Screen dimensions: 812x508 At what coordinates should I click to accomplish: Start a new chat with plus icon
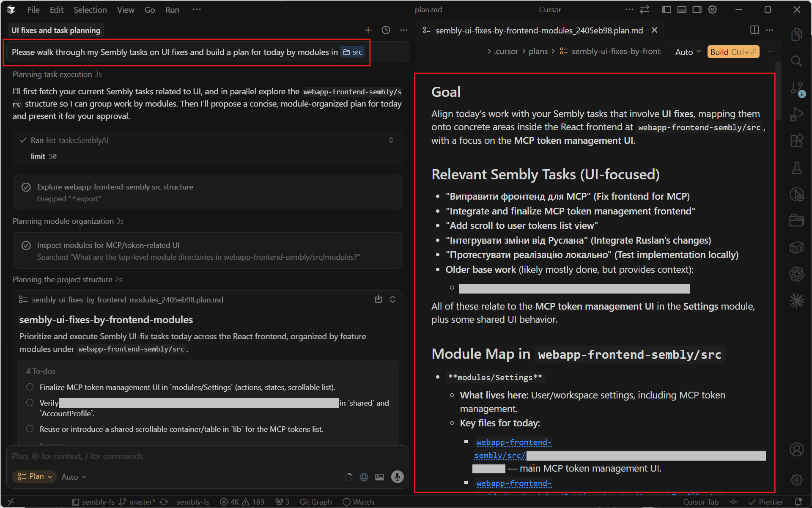[x=368, y=30]
